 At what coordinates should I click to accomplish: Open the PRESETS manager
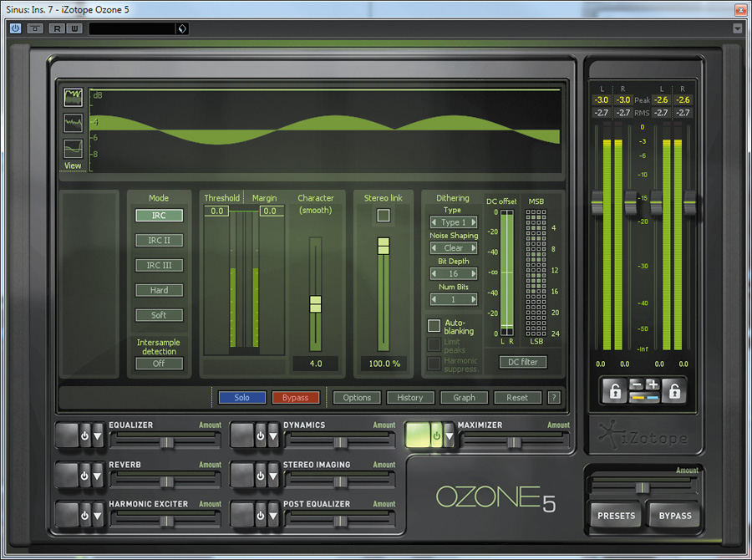click(617, 516)
